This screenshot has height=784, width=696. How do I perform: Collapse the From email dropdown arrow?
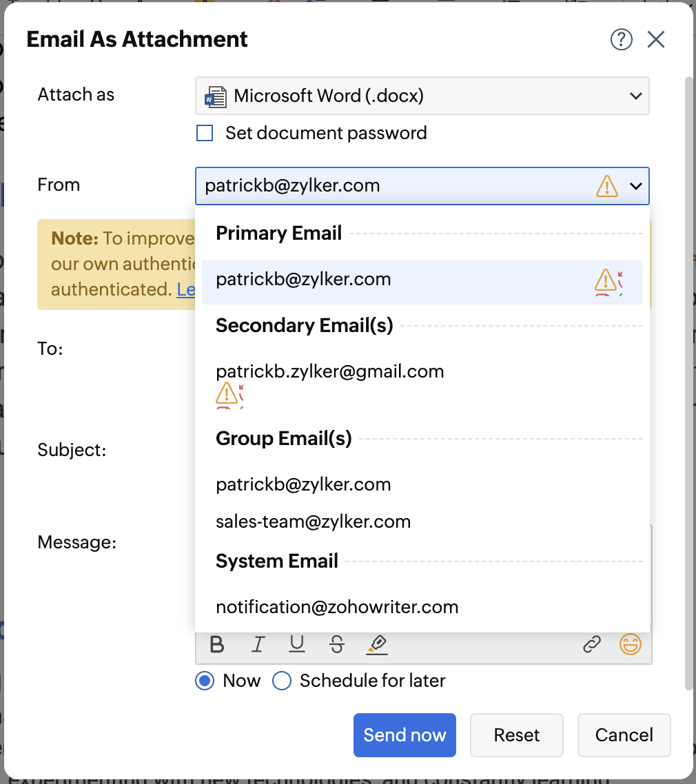[635, 186]
